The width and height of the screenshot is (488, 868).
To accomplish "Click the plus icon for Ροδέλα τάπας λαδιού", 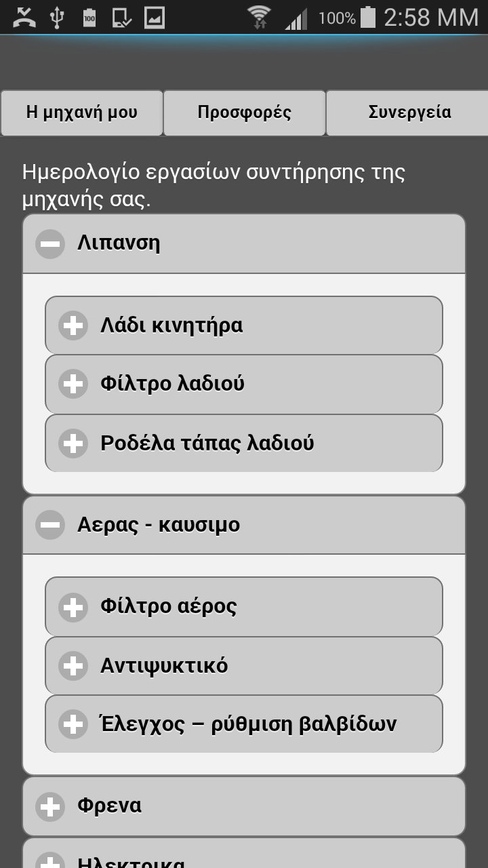I will coord(73,443).
